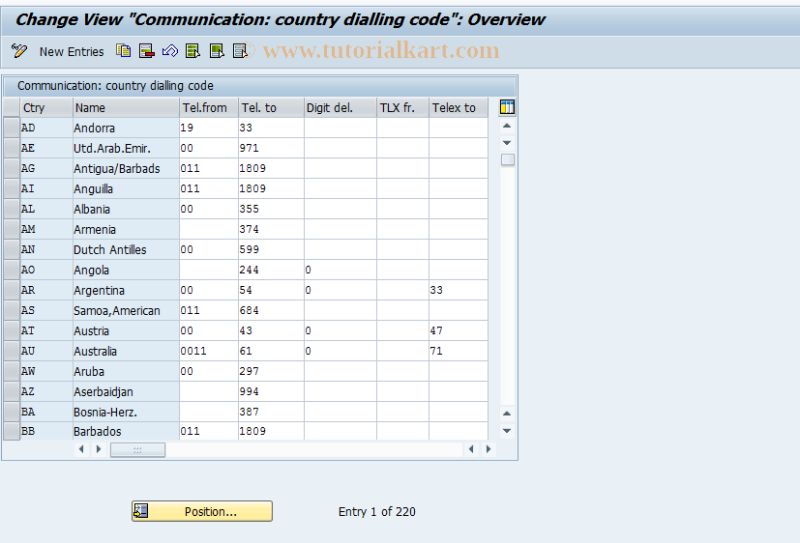Viewport: 800px width, 543px height.
Task: Select the row for Angola
Action: click(11, 270)
